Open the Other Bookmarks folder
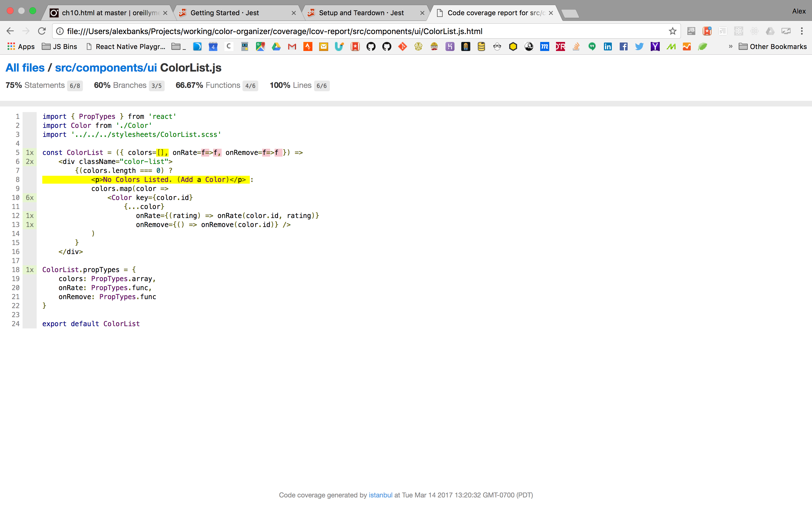 (x=773, y=46)
